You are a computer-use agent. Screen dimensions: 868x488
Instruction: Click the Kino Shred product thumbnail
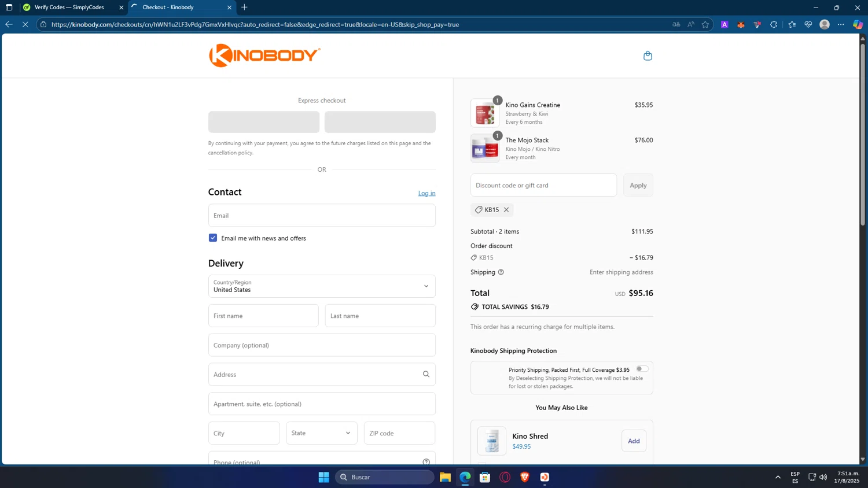pyautogui.click(x=492, y=441)
